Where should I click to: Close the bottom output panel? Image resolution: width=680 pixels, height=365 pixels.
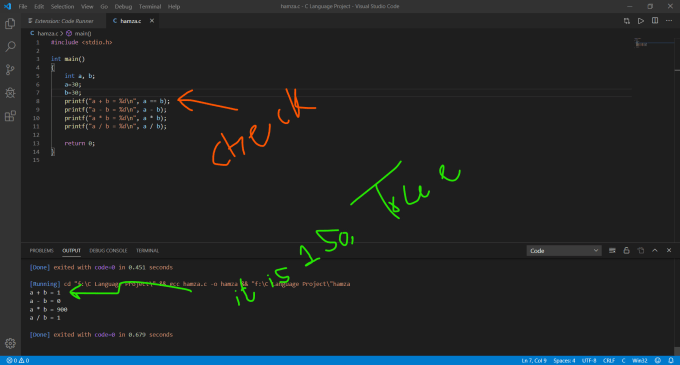pos(669,251)
